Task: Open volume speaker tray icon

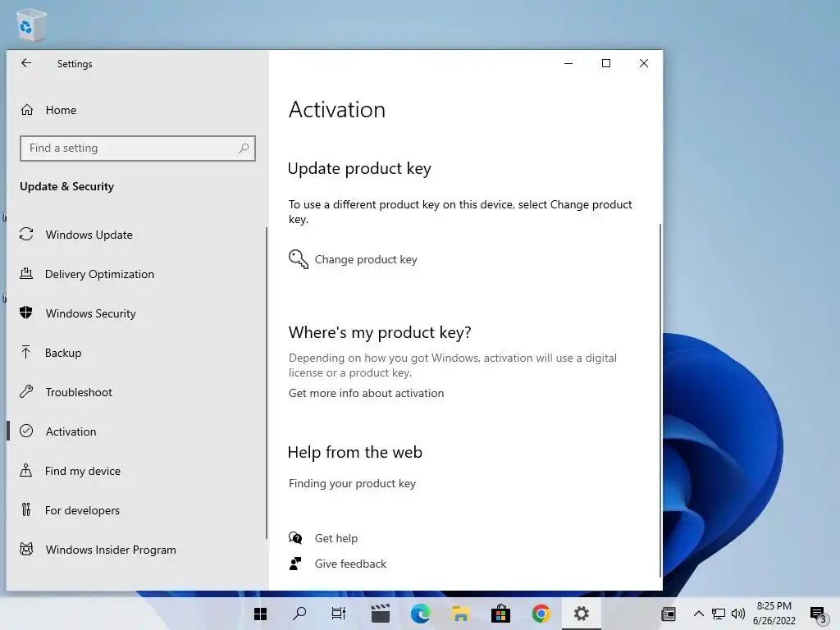Action: click(x=738, y=614)
